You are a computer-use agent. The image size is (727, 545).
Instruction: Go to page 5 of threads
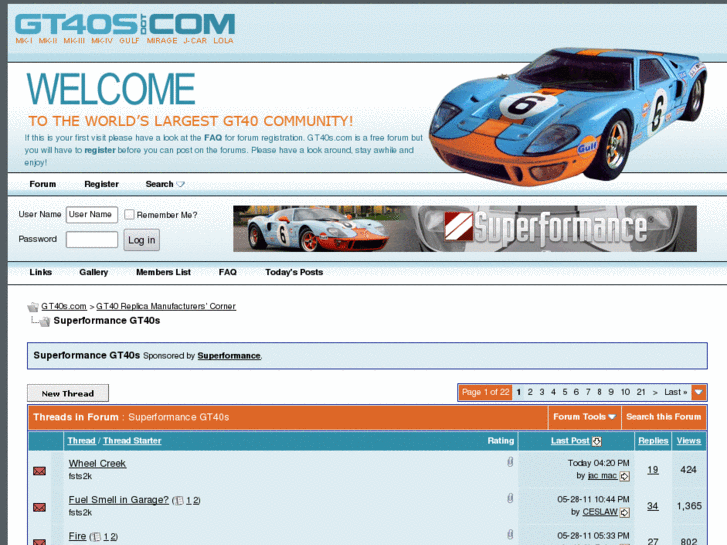565,392
